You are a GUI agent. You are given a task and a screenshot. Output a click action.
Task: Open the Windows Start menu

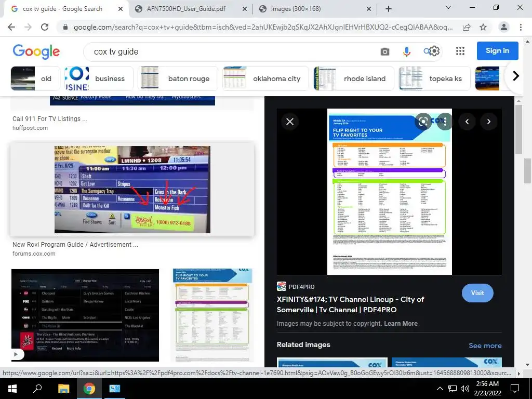click(12, 389)
